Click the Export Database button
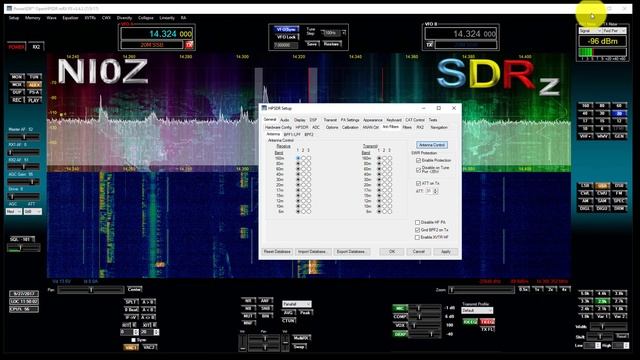Viewport: 640px width, 360px height. [351, 251]
